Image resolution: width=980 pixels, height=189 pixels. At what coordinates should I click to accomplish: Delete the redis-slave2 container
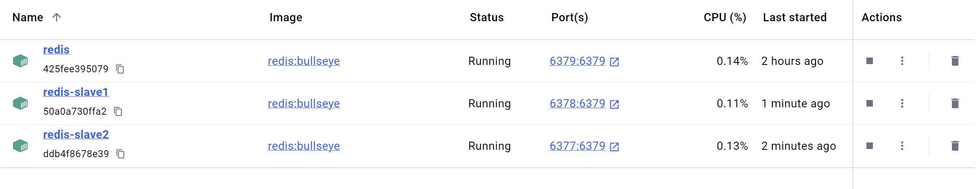click(955, 146)
